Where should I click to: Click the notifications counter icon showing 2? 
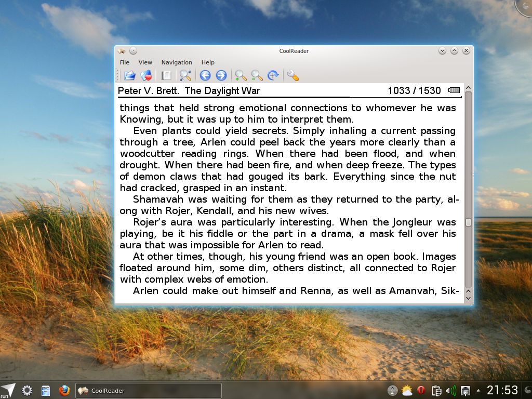tap(393, 391)
